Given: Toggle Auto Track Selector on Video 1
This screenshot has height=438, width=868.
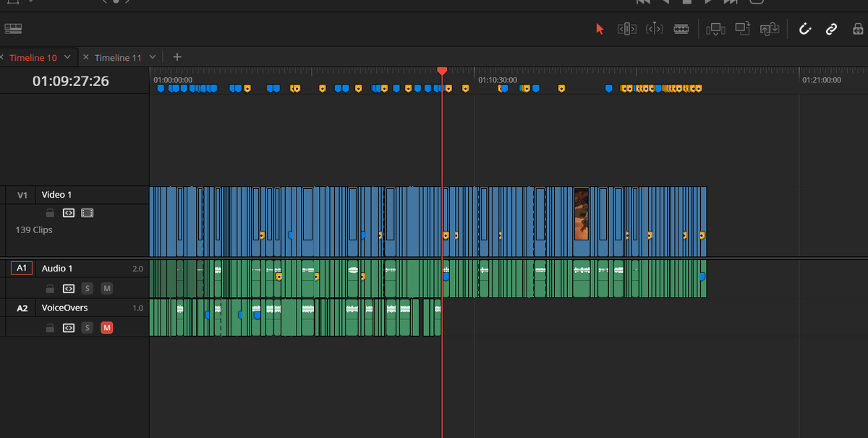Looking at the screenshot, I should pos(68,213).
